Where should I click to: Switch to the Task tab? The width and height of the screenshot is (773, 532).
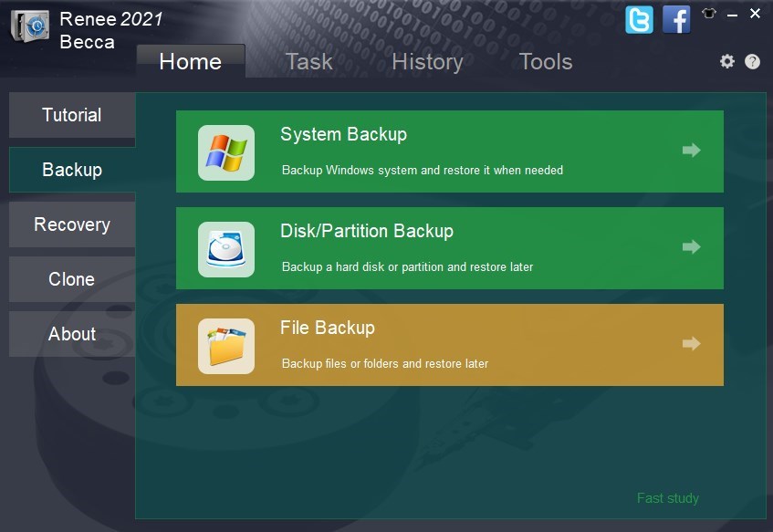pos(308,61)
